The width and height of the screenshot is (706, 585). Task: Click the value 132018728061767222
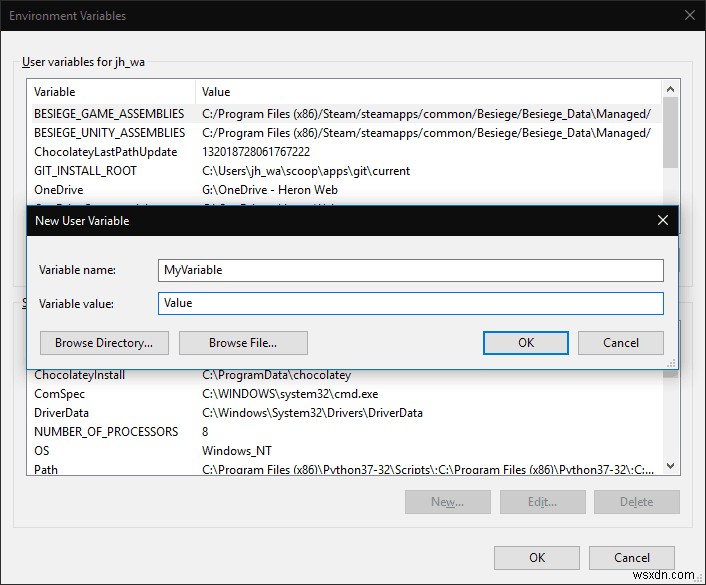[x=256, y=152]
